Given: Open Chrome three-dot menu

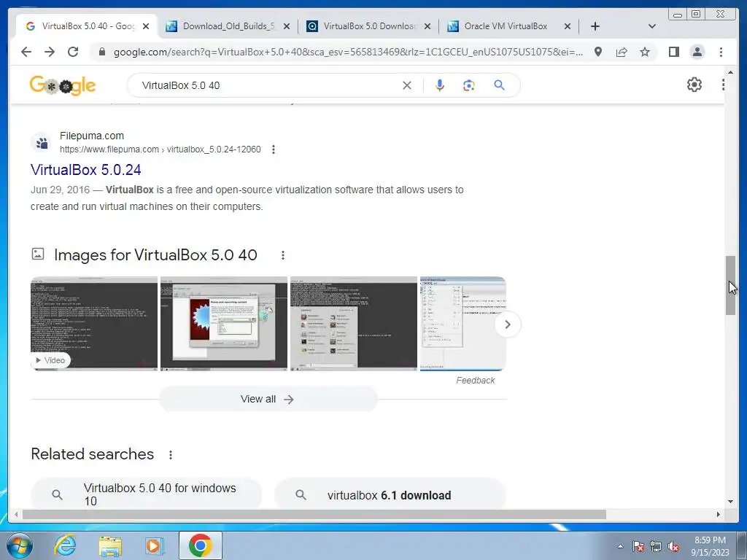Looking at the screenshot, I should (x=721, y=52).
